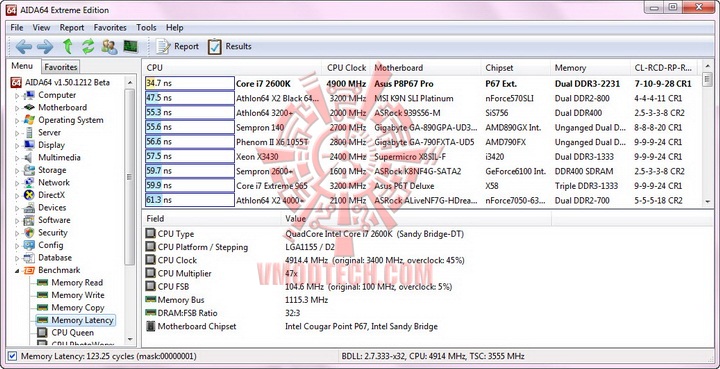
Task: Click the Back arrow toolbar icon
Action: tap(23, 46)
